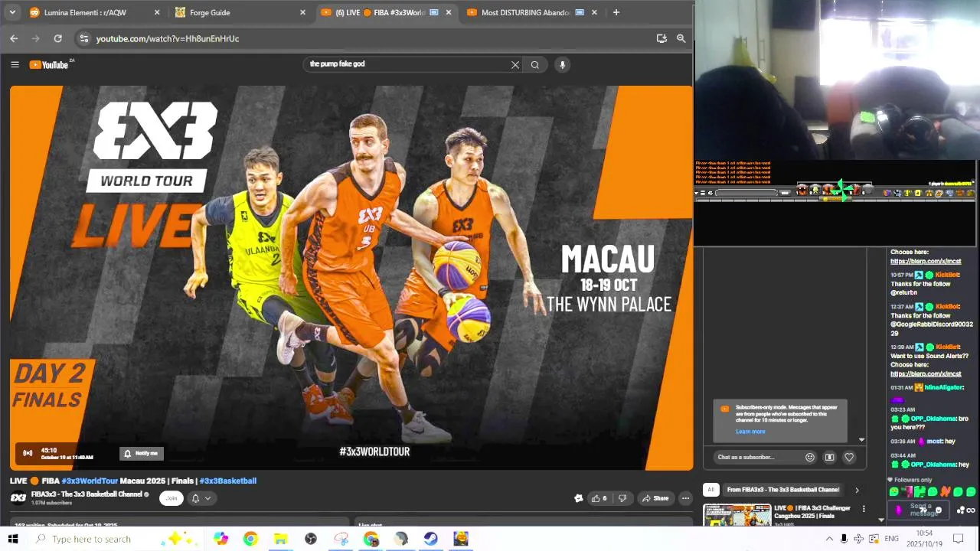Open Google Chrome from taskbar
The width and height of the screenshot is (980, 551).
click(250, 539)
